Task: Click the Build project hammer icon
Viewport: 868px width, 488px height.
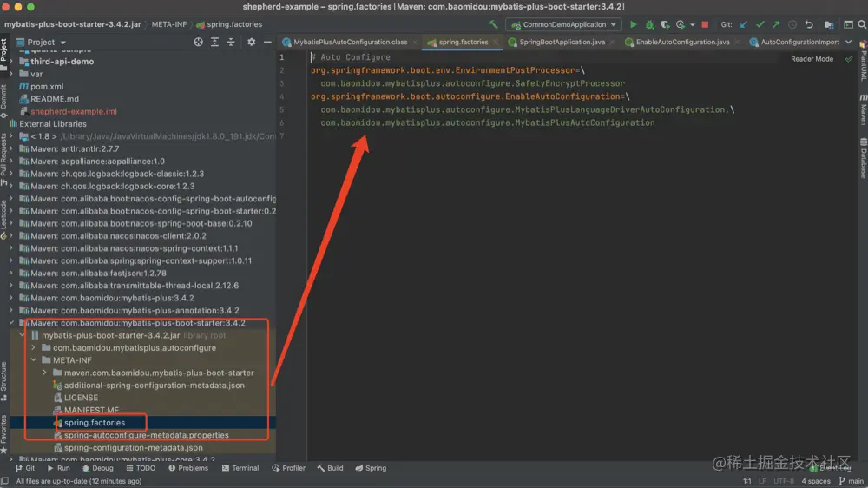Action: point(493,24)
